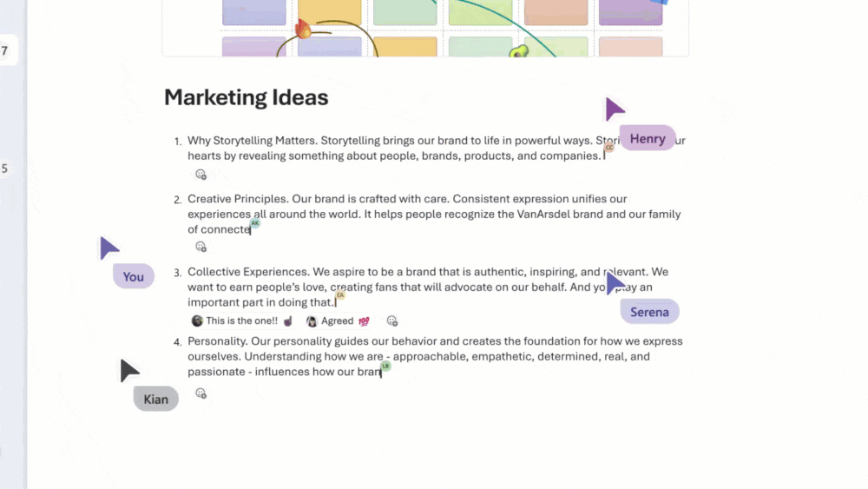Click the LB author cursor badge
The height and width of the screenshot is (489, 868).
tap(385, 366)
